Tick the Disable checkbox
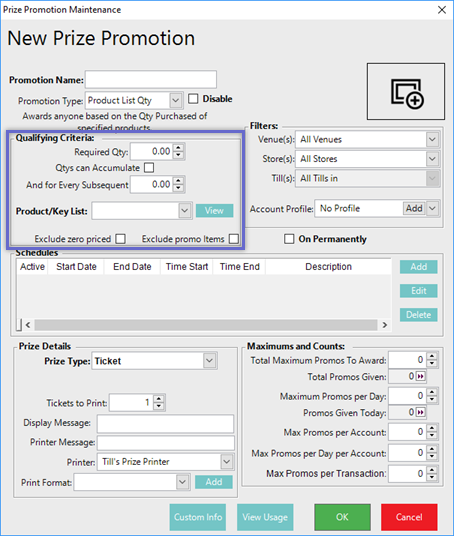This screenshot has height=536, width=454. pyautogui.click(x=193, y=99)
